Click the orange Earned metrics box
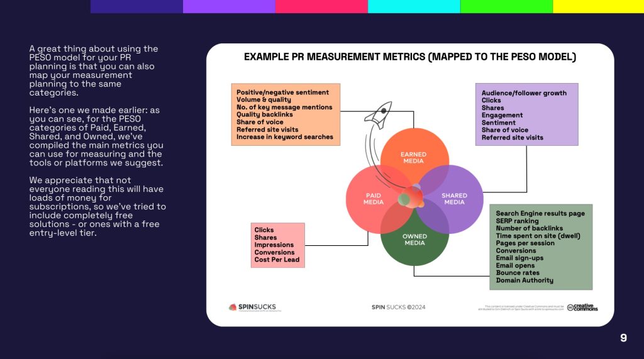The width and height of the screenshot is (644, 359). click(x=285, y=114)
